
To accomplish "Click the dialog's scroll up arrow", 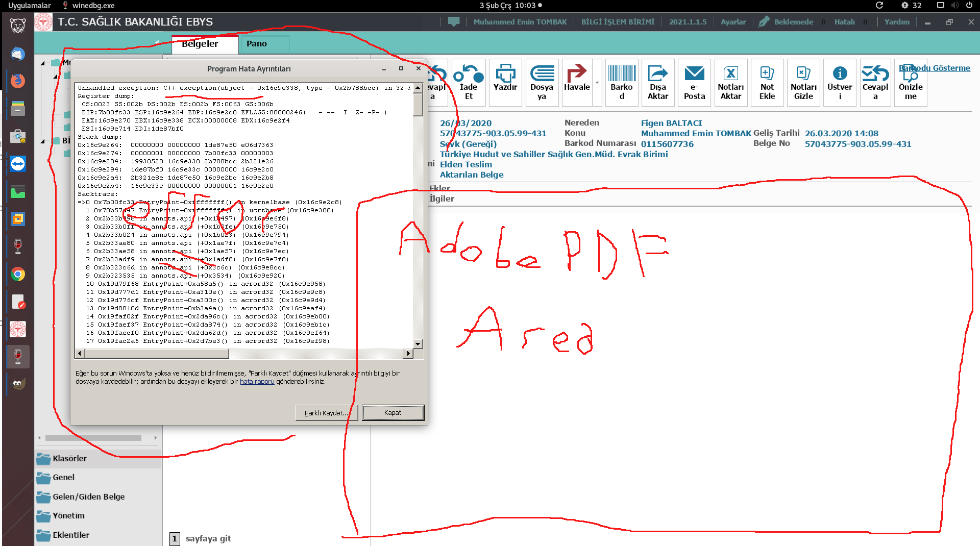I will tap(418, 88).
